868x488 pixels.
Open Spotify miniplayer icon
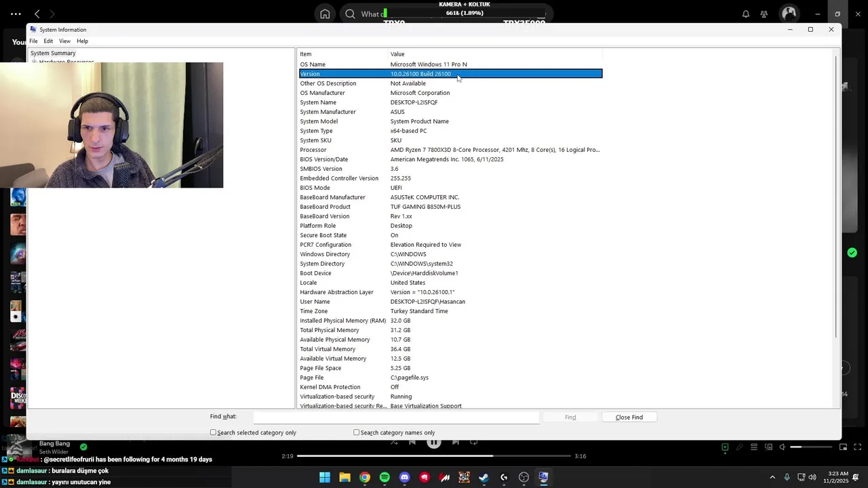[x=843, y=447]
